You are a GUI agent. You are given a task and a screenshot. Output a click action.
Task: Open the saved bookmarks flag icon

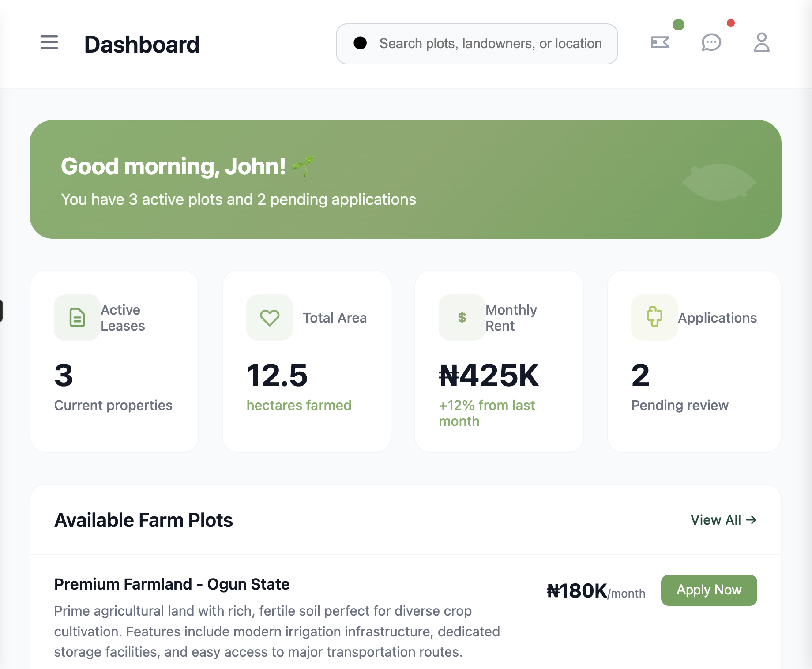(x=660, y=41)
